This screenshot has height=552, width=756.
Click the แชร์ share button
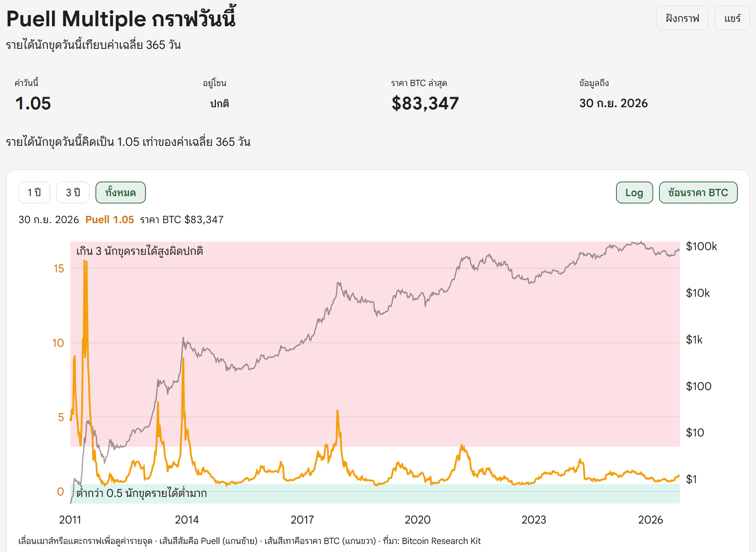pos(732,18)
